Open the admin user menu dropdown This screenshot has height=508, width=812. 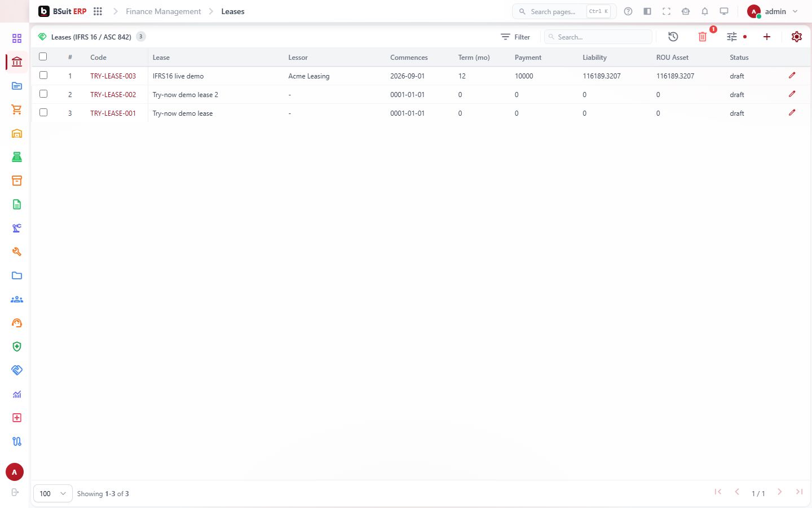[773, 11]
